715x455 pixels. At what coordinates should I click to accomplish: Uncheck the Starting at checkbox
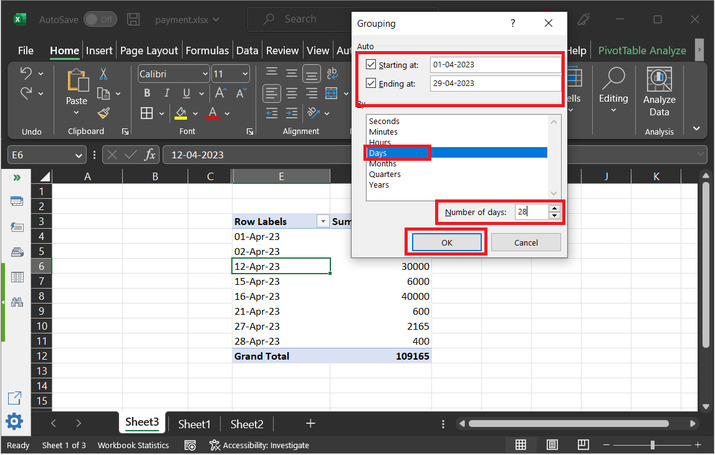pos(372,65)
